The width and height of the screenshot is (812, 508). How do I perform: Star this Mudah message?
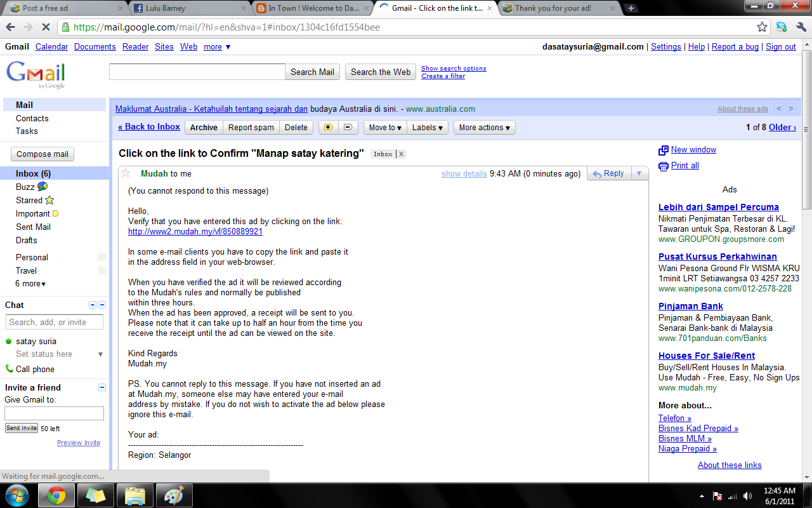tap(126, 173)
